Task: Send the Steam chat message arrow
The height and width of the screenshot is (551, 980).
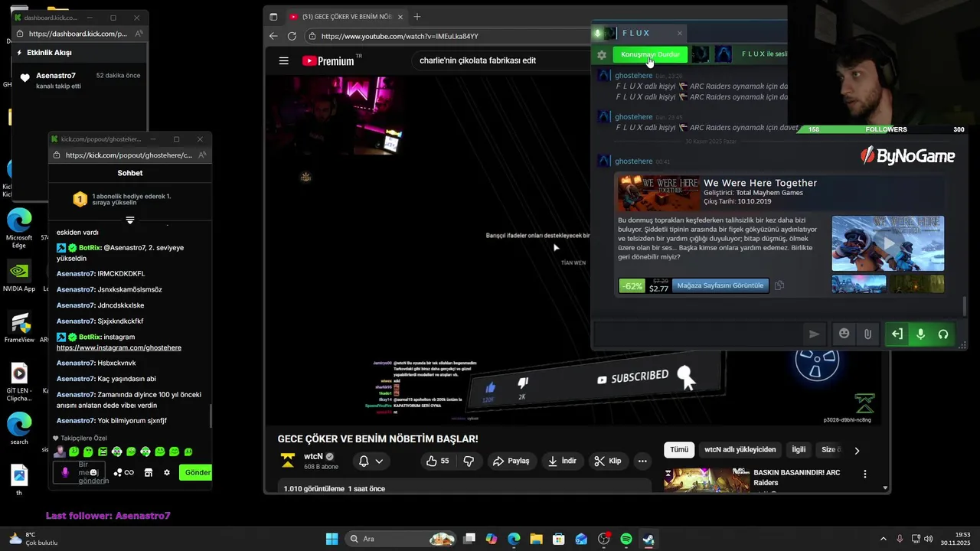Action: point(814,334)
